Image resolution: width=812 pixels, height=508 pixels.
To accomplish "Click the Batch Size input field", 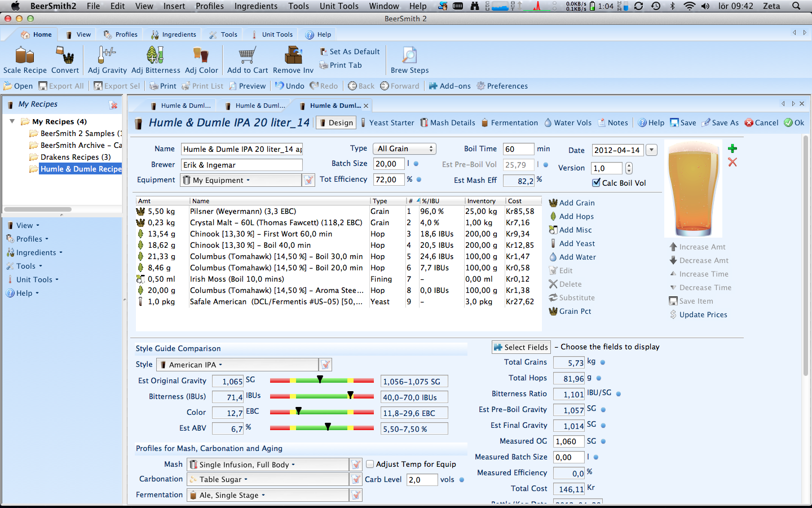I will (x=389, y=164).
